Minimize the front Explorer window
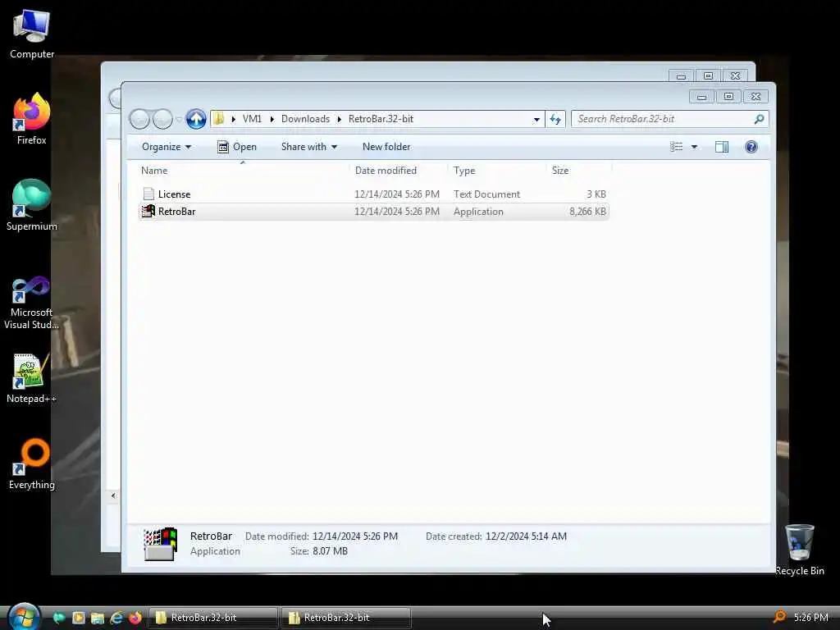840x630 pixels. coord(702,97)
